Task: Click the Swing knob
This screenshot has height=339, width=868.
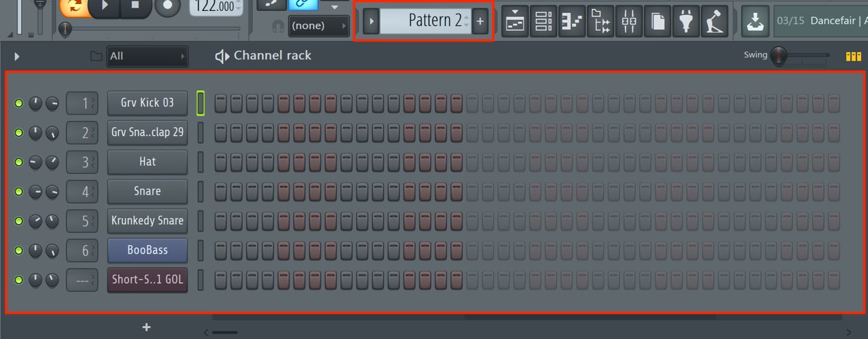Action: pyautogui.click(x=778, y=56)
